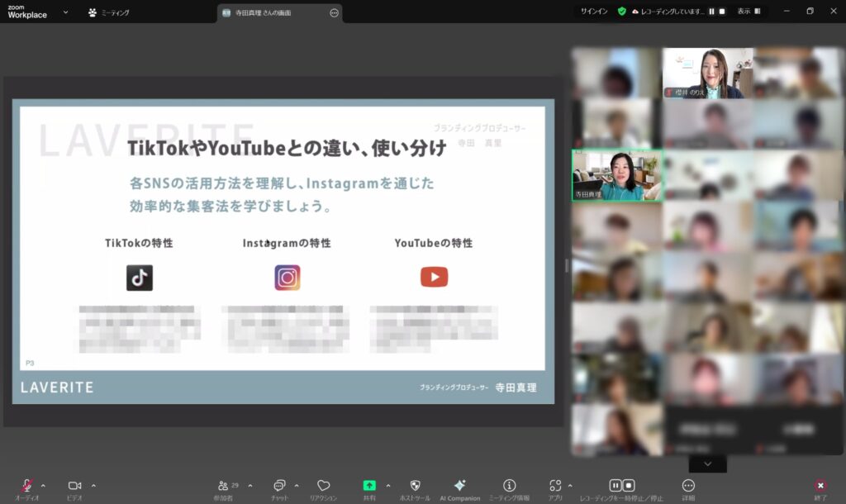Expand share options arrow beside 共有

coord(388,486)
